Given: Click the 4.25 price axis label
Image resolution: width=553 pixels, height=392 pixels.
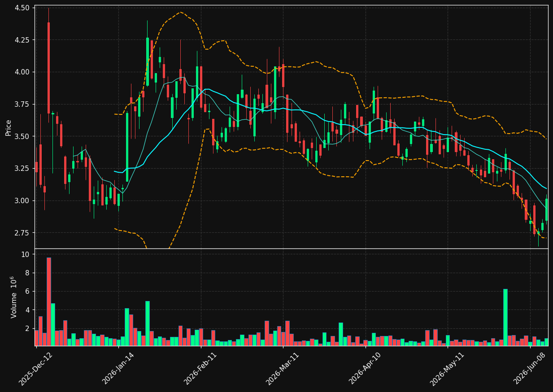Looking at the screenshot, I should pyautogui.click(x=22, y=40).
